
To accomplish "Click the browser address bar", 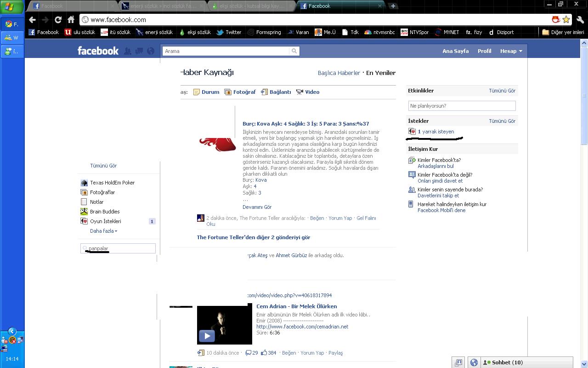I will 315,20.
